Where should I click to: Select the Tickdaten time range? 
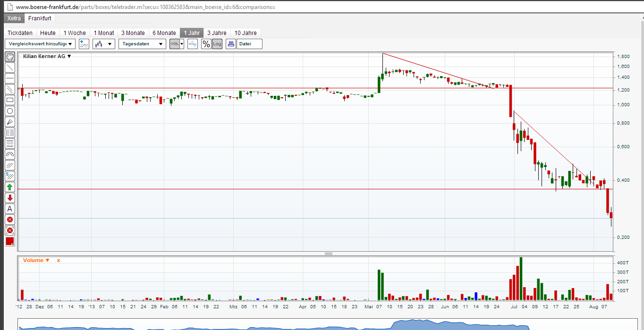(20, 33)
